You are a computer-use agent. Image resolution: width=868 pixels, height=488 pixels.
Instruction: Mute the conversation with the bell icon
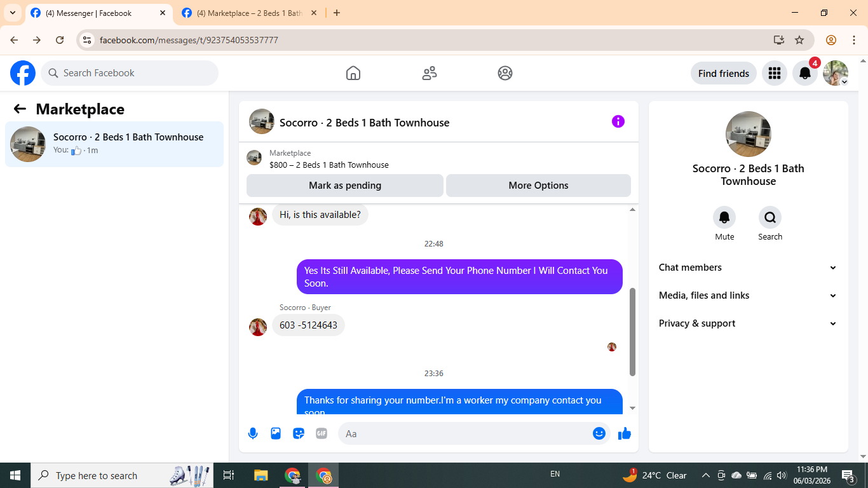coord(724,218)
